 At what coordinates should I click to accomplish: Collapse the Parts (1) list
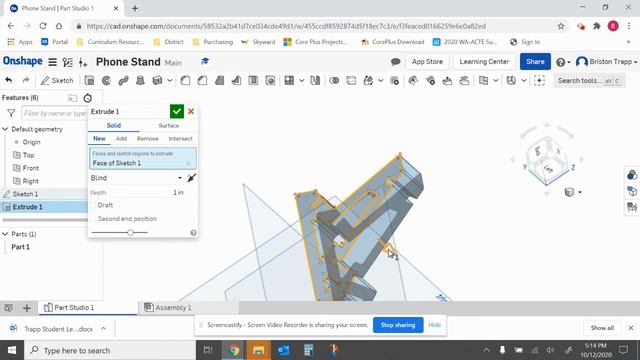point(5,234)
